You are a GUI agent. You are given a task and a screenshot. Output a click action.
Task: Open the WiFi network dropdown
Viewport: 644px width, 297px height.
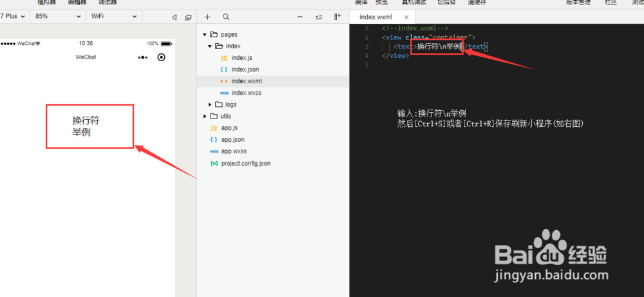coord(114,17)
